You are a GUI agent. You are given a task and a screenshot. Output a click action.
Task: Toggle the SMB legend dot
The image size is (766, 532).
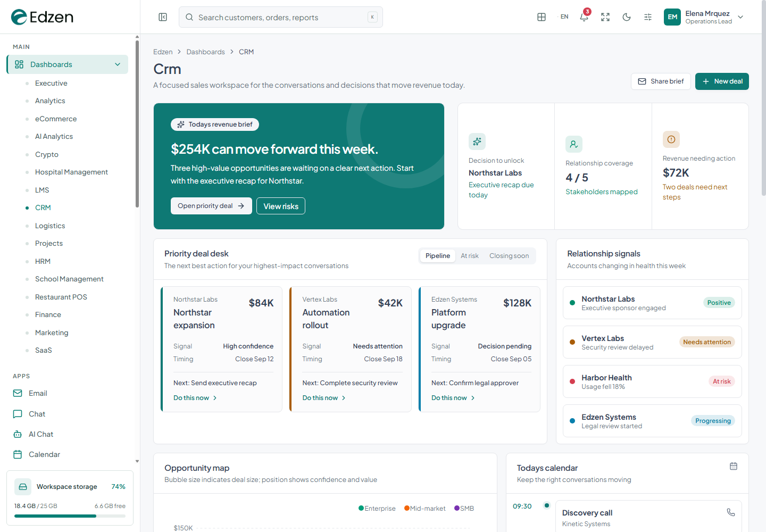click(457, 508)
